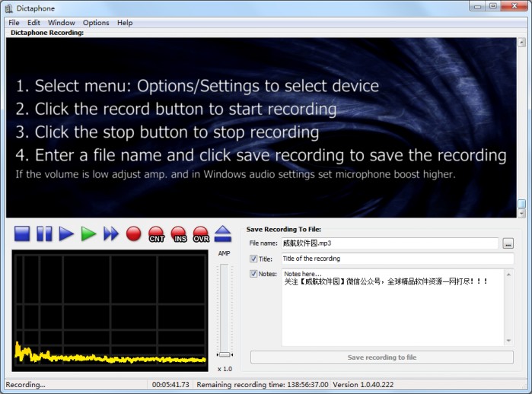Image resolution: width=532 pixels, height=394 pixels.
Task: Click the Recording... status text
Action: 25,385
